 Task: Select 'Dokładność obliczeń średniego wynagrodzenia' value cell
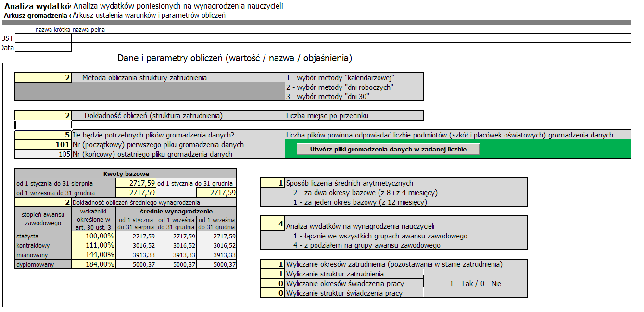click(x=43, y=202)
